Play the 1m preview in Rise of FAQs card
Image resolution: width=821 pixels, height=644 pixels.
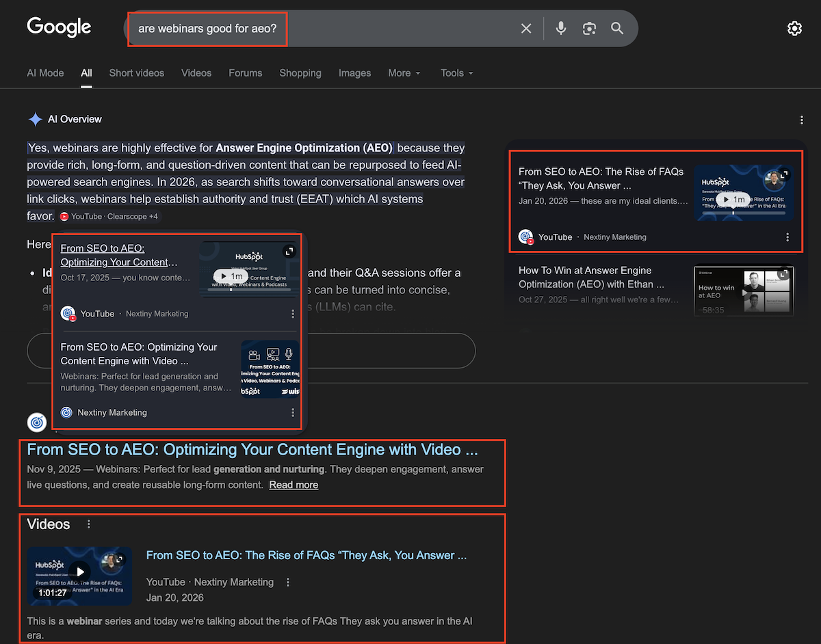point(733,200)
